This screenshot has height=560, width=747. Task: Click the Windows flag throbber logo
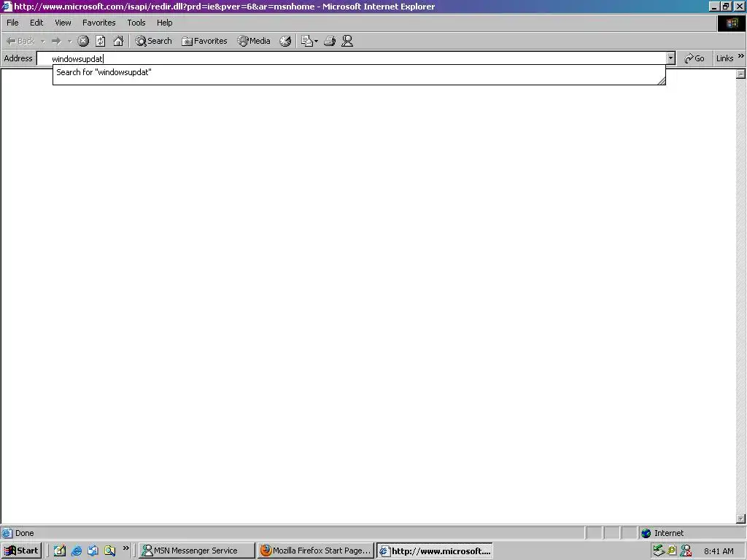coord(731,23)
